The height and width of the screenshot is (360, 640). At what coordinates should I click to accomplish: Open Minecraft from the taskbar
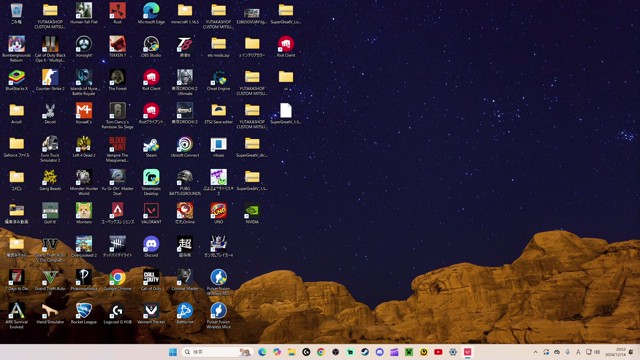point(409,352)
